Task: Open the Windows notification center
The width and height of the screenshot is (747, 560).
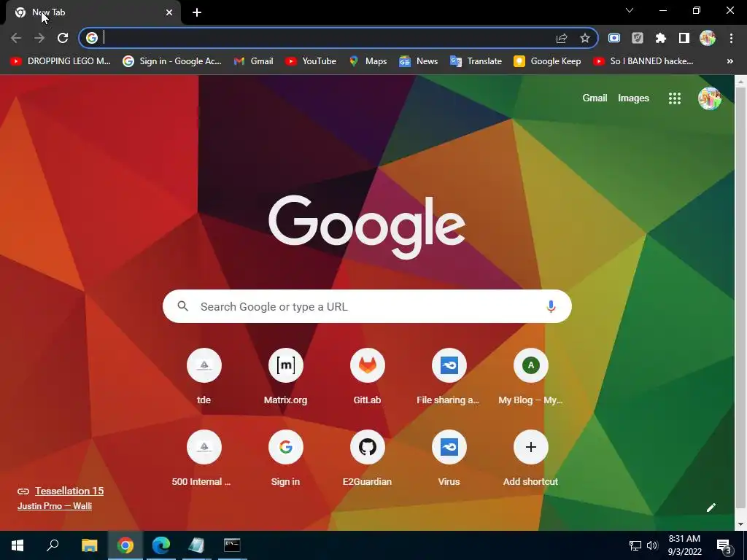Action: click(724, 545)
